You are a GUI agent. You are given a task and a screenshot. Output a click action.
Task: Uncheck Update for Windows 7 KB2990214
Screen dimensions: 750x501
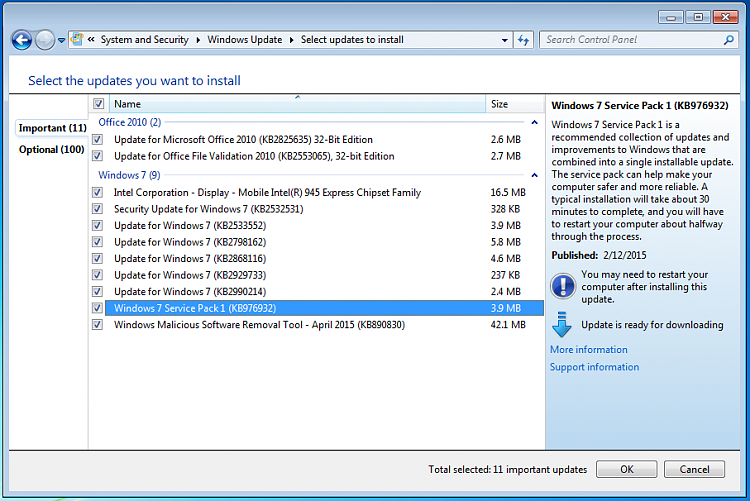[x=98, y=291]
